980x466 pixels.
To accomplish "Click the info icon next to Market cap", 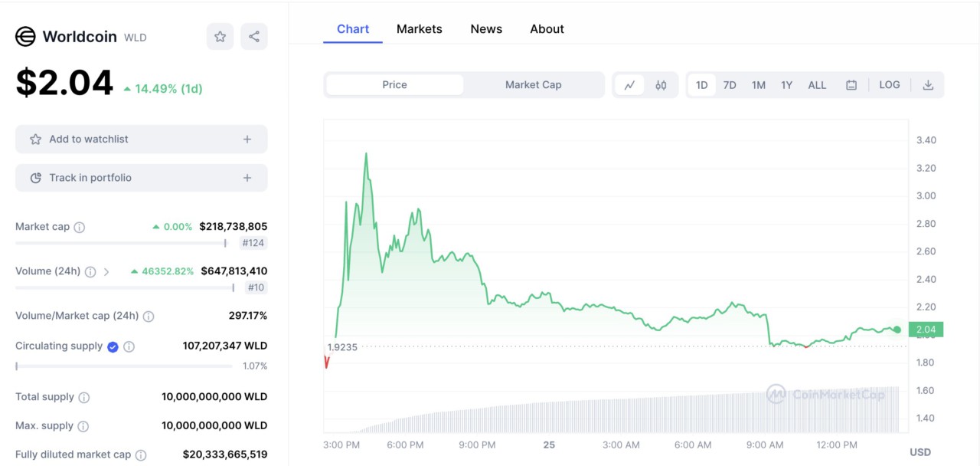I will 79,227.
